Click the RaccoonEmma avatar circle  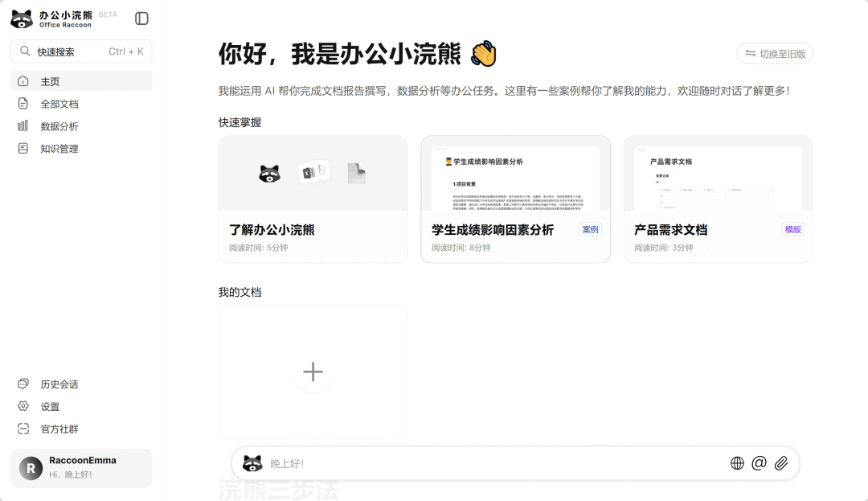pos(31,468)
